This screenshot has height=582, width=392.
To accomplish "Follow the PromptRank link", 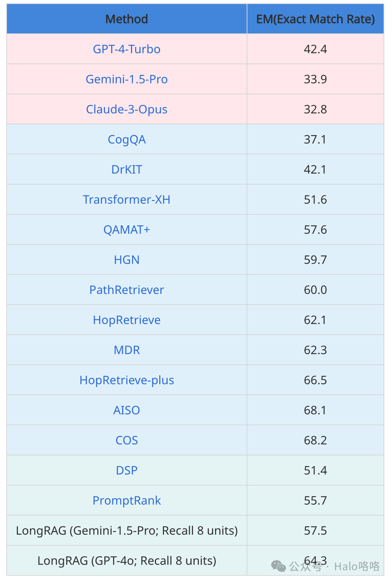I will tap(127, 501).
